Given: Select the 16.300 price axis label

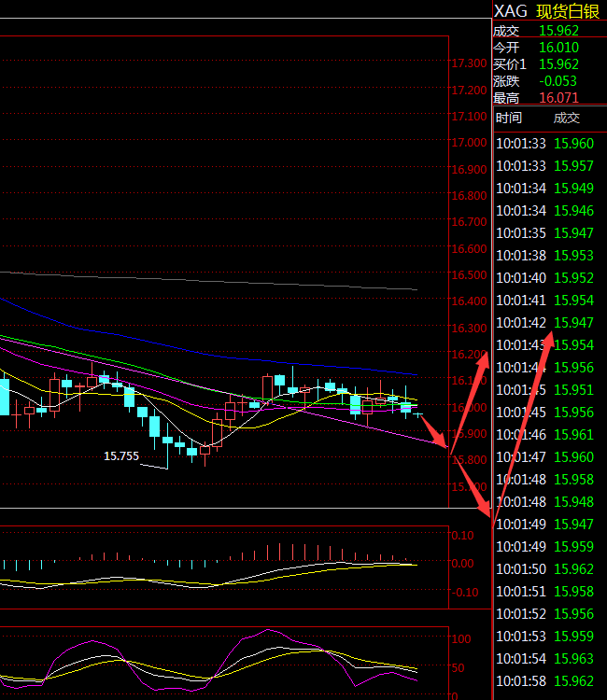Looking at the screenshot, I should [469, 329].
